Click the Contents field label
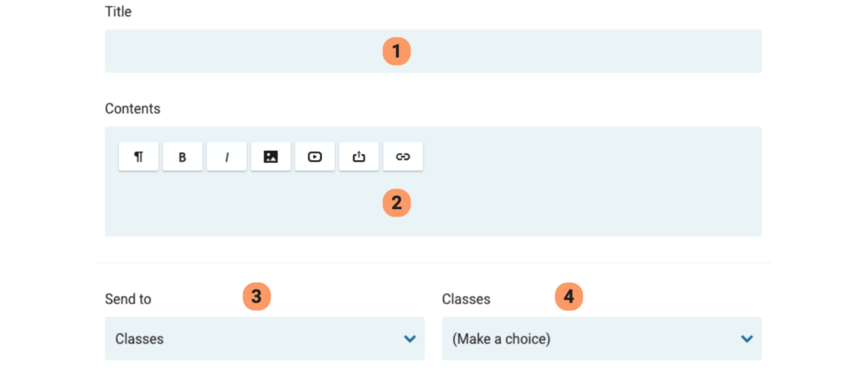868x370 pixels. pyautogui.click(x=132, y=109)
